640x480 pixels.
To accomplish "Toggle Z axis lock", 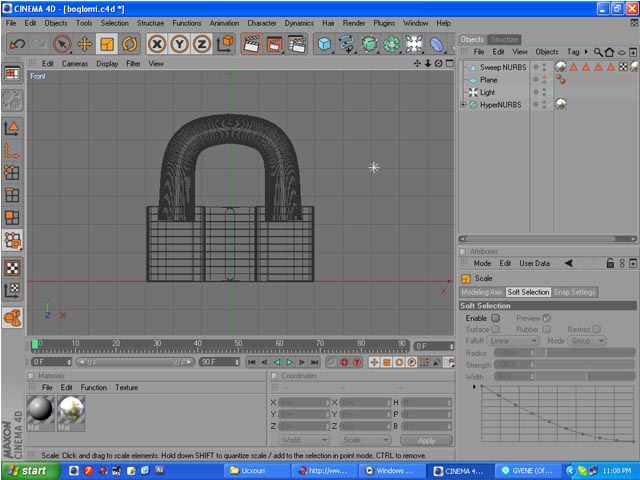I will pyautogui.click(x=202, y=44).
